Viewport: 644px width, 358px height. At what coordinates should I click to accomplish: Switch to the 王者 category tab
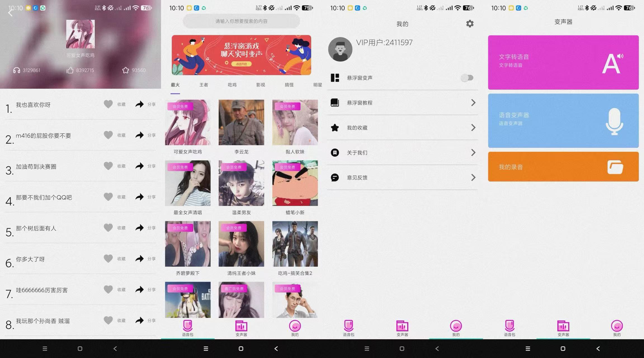pos(204,85)
